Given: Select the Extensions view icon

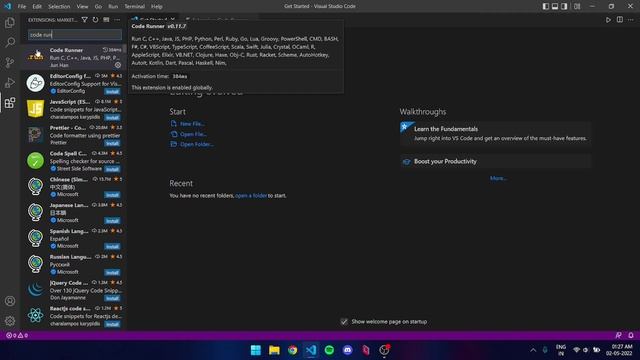Looking at the screenshot, I should pyautogui.click(x=10, y=102).
